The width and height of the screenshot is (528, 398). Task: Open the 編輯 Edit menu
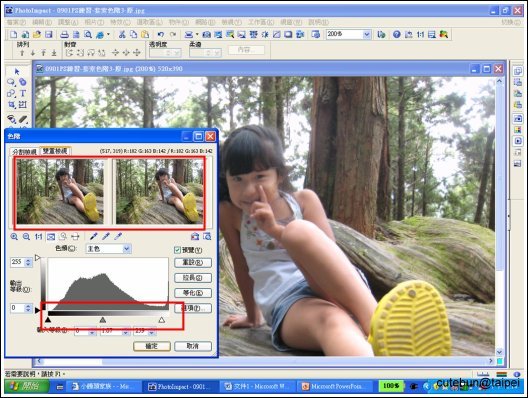(x=42, y=22)
